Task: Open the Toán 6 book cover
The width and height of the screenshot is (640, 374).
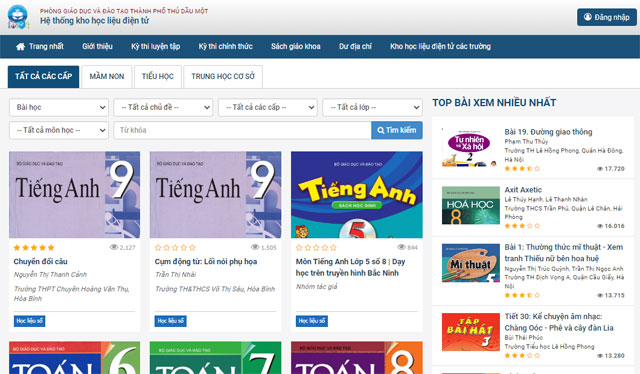Action: [x=74, y=358]
